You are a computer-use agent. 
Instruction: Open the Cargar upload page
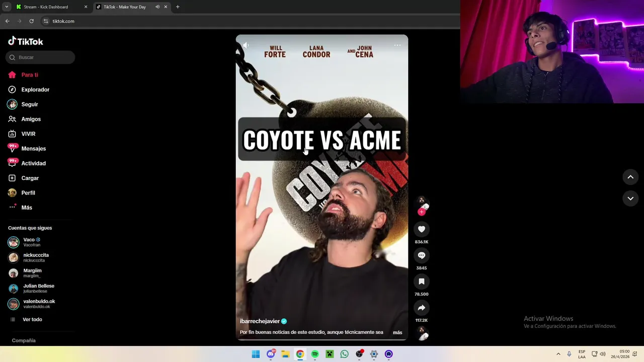click(24, 178)
